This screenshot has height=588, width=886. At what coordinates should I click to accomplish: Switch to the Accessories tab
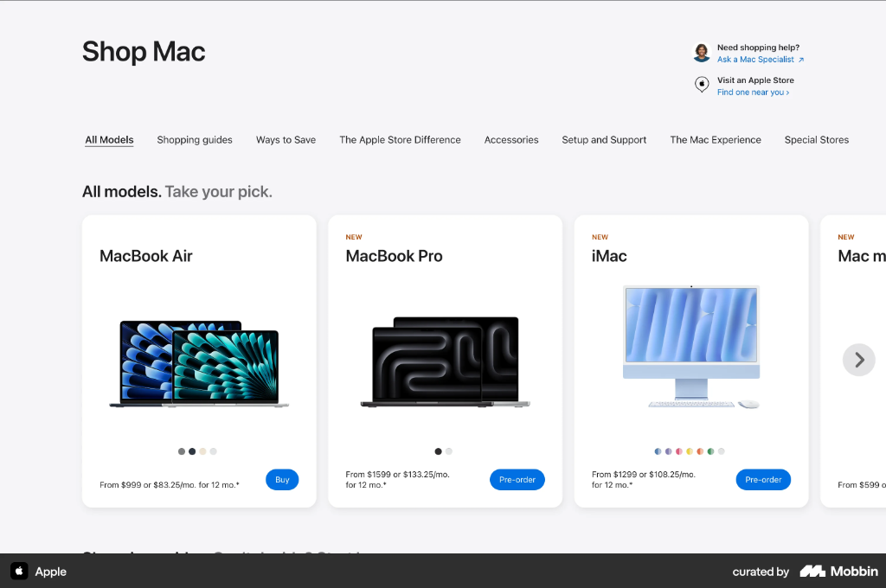click(510, 139)
